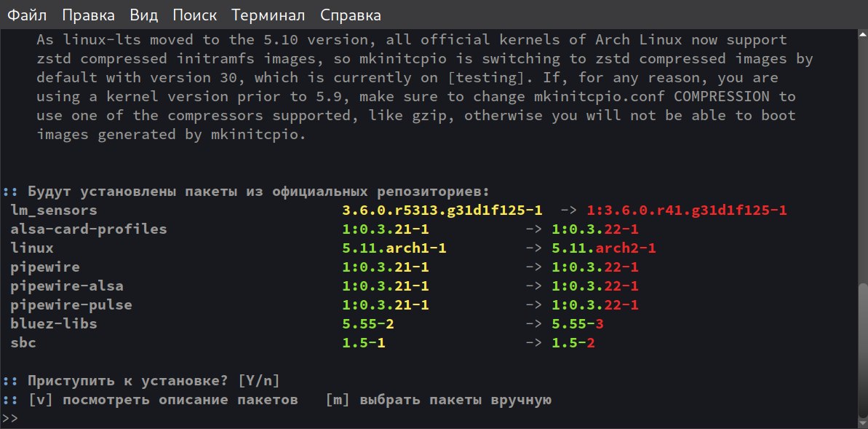This screenshot has height=429, width=868.
Task: Click the [m] select packages manually option
Action: pos(438,400)
